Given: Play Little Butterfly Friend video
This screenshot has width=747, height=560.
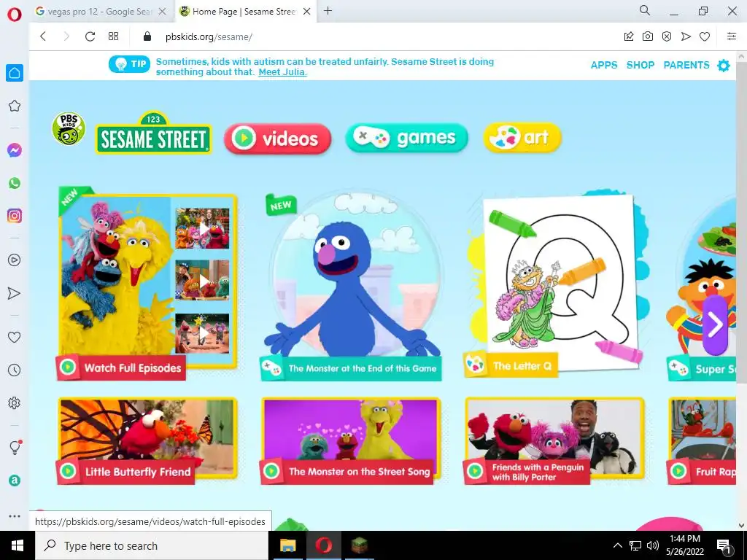Looking at the screenshot, I should point(147,441).
